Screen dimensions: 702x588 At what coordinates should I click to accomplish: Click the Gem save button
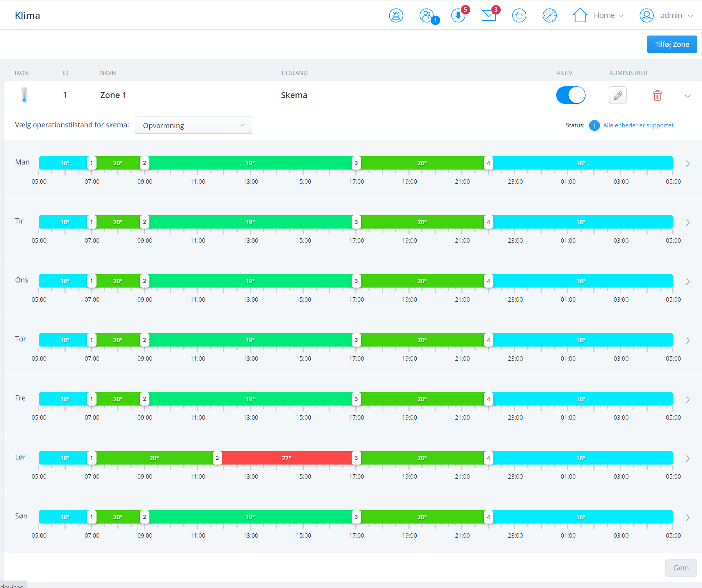(x=681, y=568)
